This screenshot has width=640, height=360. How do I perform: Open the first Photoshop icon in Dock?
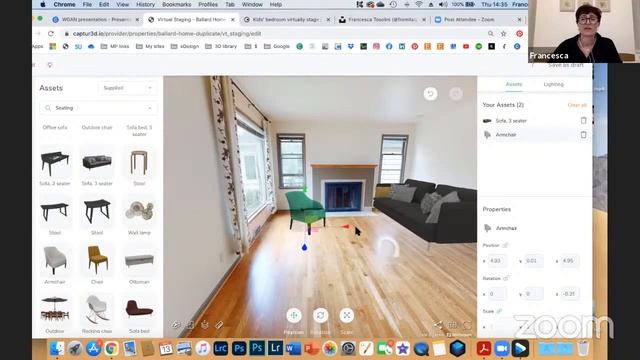click(x=239, y=349)
